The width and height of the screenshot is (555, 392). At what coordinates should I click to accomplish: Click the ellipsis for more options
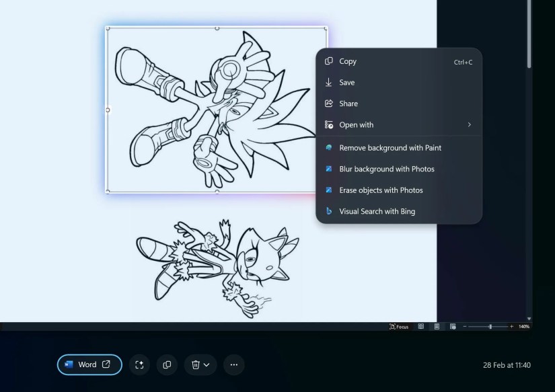coord(233,364)
